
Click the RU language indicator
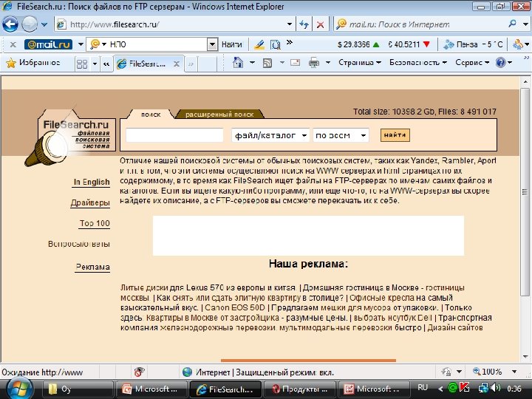click(423, 387)
